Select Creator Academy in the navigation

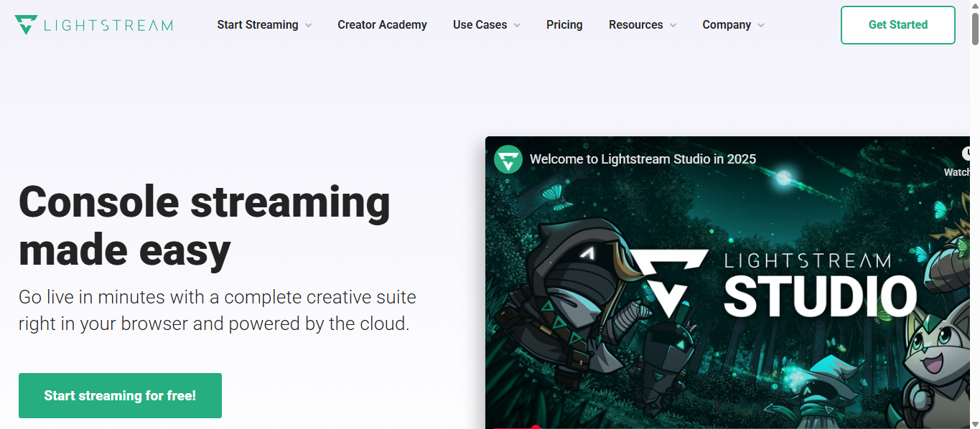[382, 24]
